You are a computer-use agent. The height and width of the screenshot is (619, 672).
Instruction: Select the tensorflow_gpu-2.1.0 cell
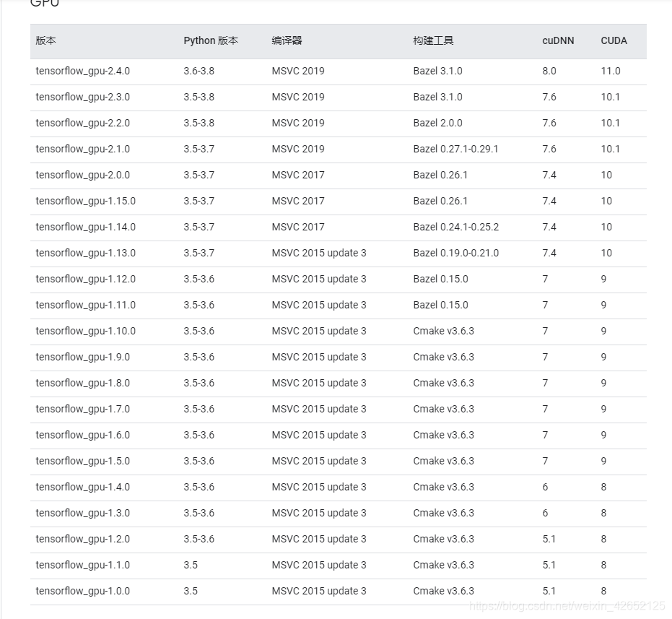[83, 150]
